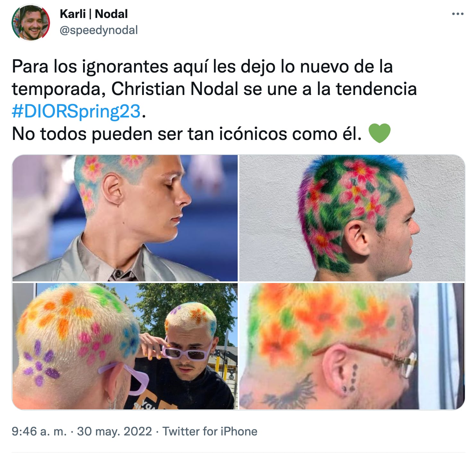The width and height of the screenshot is (476, 455).
Task: Open the blue-hair pink-flowers photo
Action: 125,218
